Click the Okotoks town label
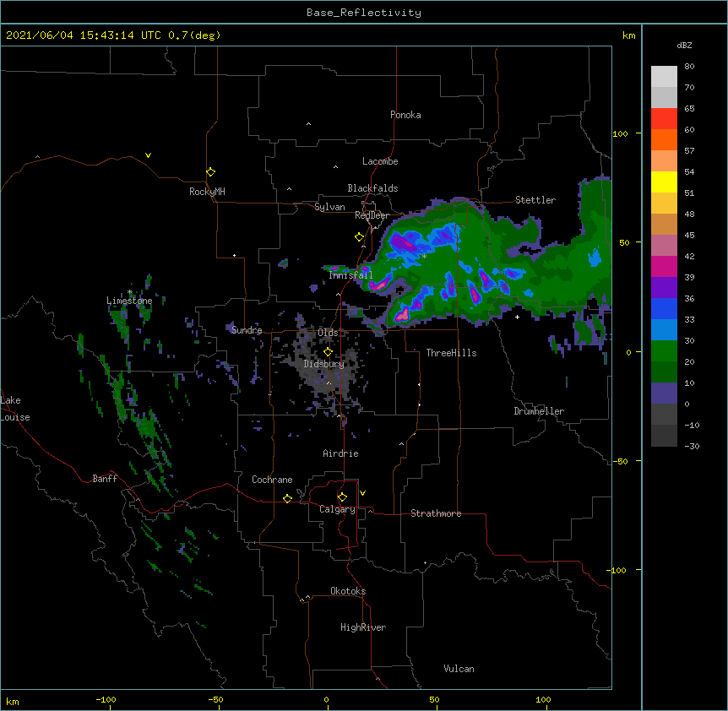 pos(348,591)
